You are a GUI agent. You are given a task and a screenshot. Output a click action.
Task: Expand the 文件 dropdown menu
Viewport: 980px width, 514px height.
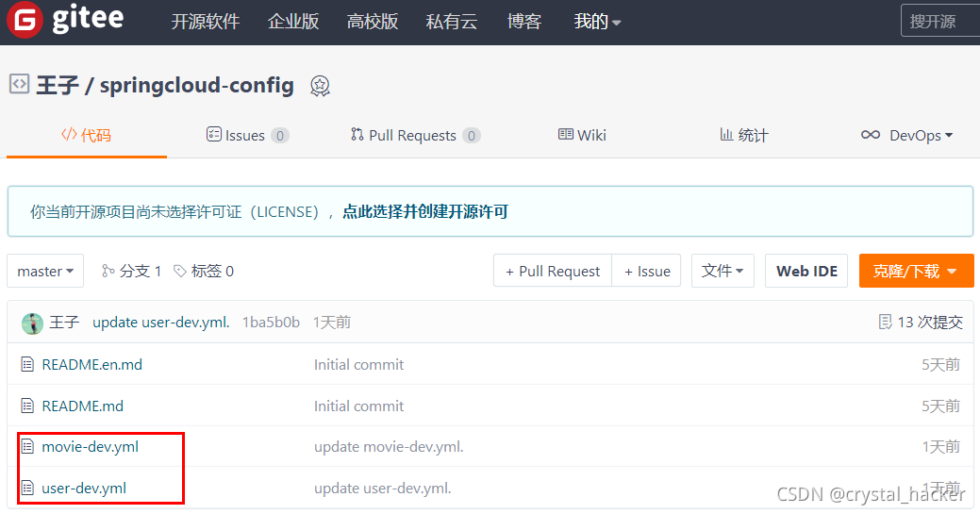pyautogui.click(x=723, y=271)
